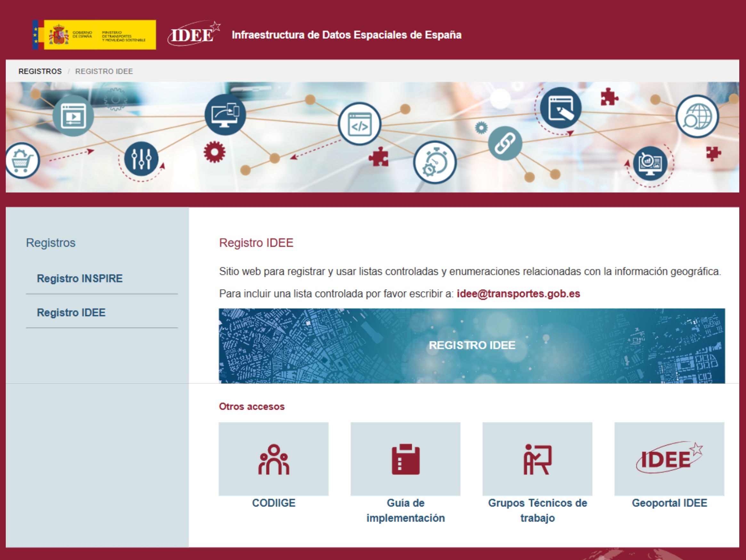Click the globe search icon in banner
The height and width of the screenshot is (560, 746).
[x=697, y=117]
